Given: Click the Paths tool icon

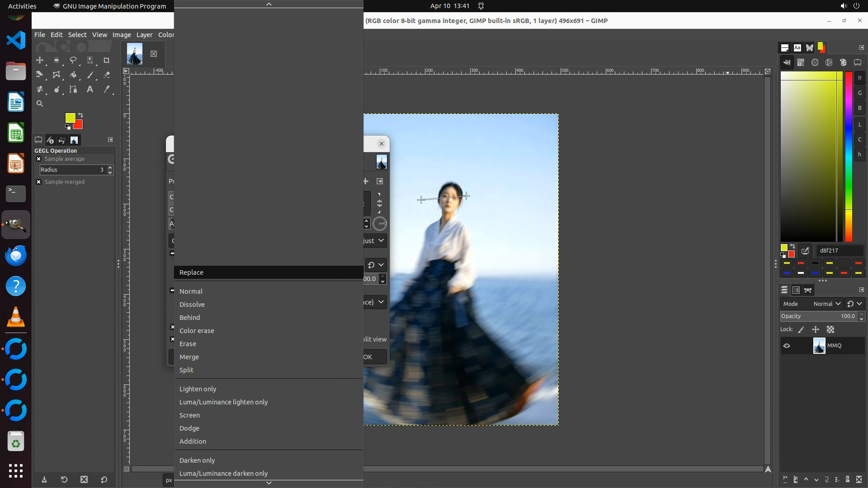Looking at the screenshot, I should (x=73, y=89).
